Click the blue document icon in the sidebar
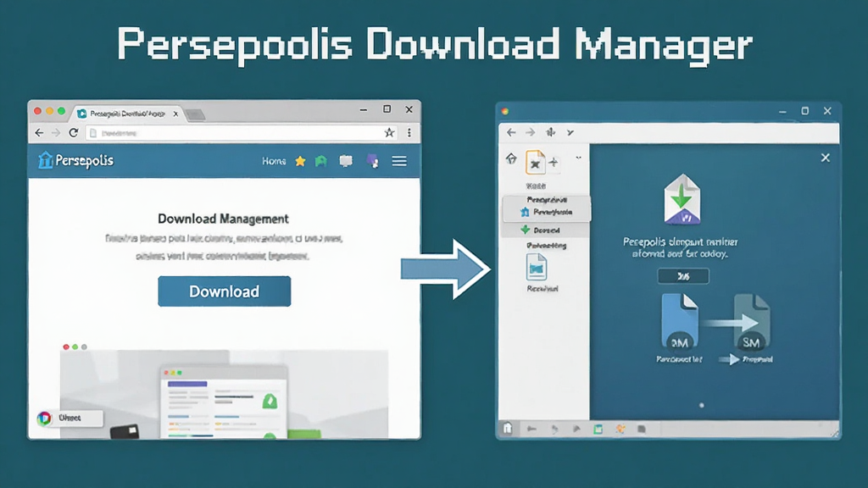868x488 pixels. point(537,267)
